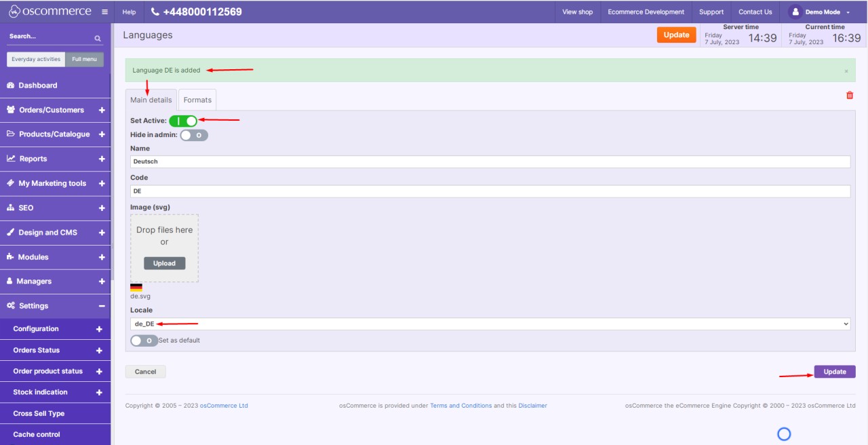Dismiss the 'Language DE is added' alert
This screenshot has height=445, width=868.
click(846, 71)
